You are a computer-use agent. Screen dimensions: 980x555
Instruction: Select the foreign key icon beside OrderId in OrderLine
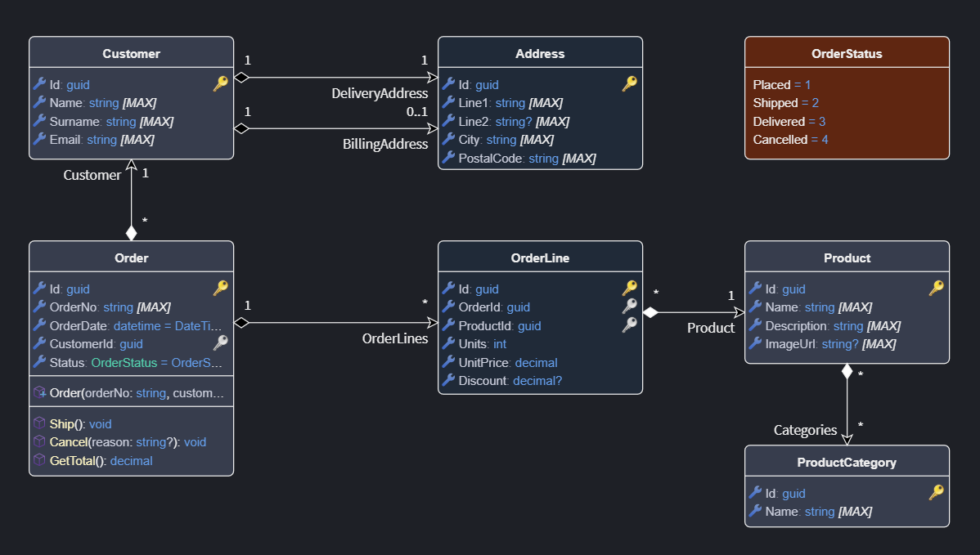pos(629,307)
